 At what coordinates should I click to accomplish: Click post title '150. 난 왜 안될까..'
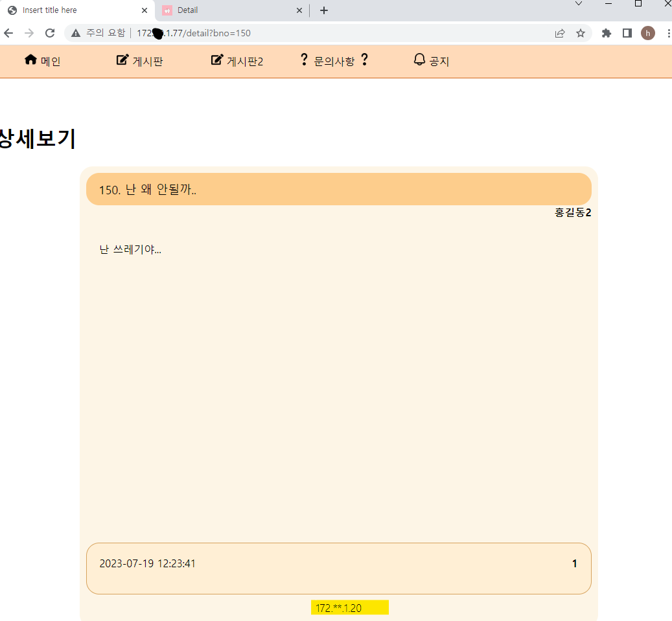pyautogui.click(x=148, y=189)
